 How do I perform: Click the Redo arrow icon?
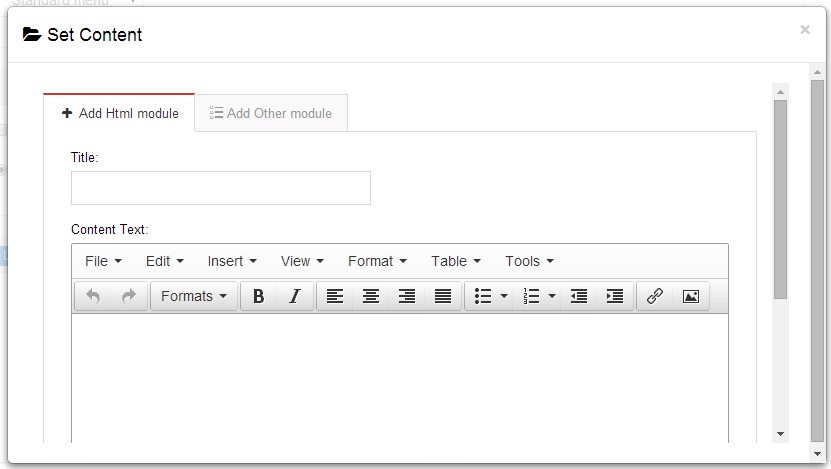pyautogui.click(x=128, y=296)
